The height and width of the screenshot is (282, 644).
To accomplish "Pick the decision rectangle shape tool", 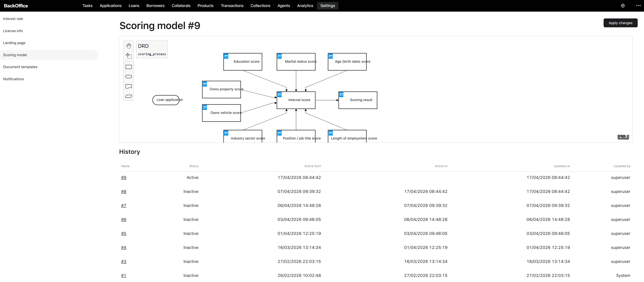I will pyautogui.click(x=129, y=67).
